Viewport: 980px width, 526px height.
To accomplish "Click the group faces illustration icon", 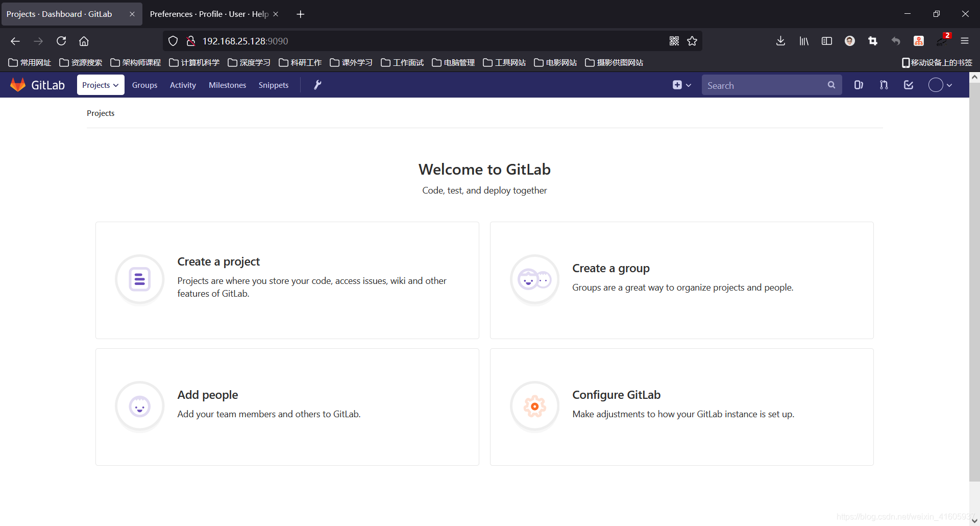I will point(534,279).
